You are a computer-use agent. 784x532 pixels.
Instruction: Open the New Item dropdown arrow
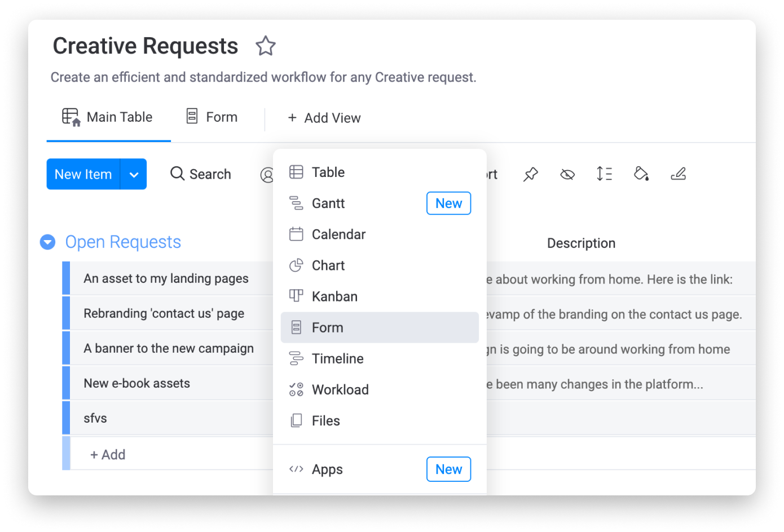(x=134, y=174)
